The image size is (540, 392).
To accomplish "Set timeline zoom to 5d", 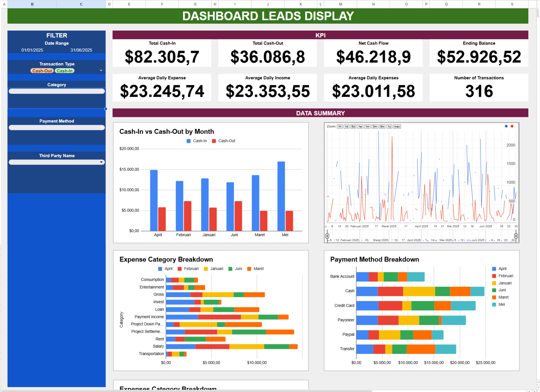I will point(353,127).
